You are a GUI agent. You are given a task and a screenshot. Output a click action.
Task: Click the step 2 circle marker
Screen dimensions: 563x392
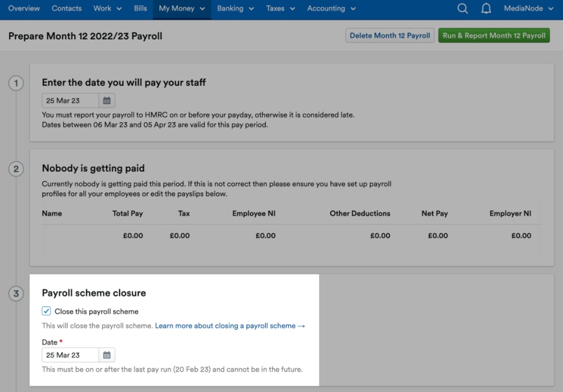pos(16,169)
